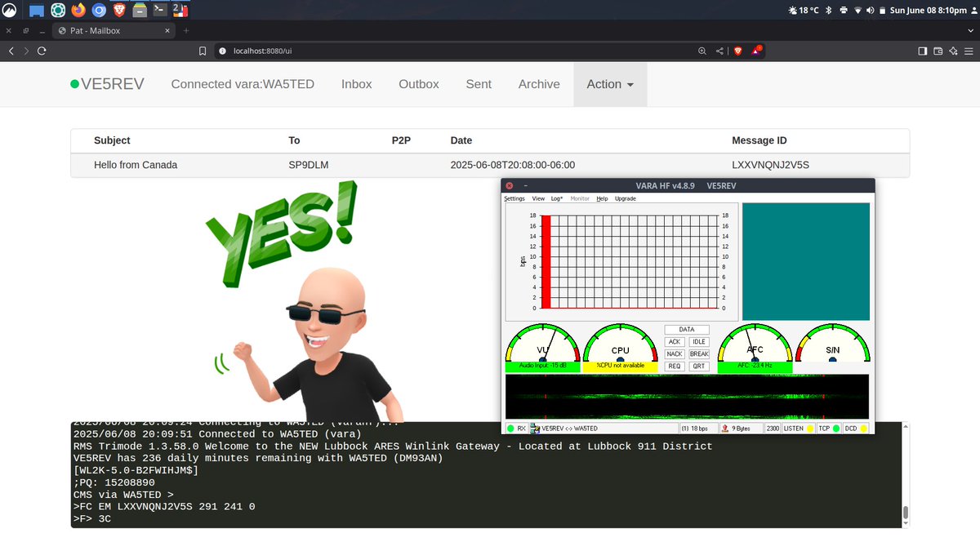Open the Help menu in VARA HF
The height and width of the screenshot is (551, 980).
coord(602,198)
